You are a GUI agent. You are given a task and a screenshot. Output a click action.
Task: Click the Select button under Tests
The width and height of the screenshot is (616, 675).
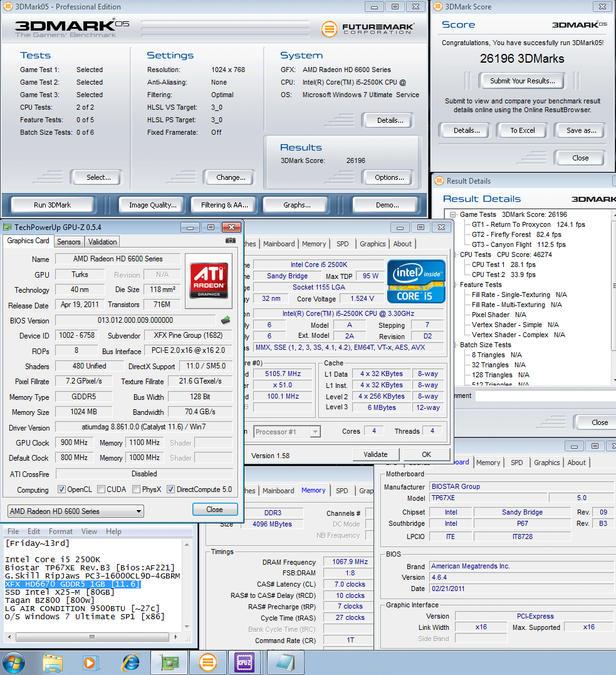[98, 177]
